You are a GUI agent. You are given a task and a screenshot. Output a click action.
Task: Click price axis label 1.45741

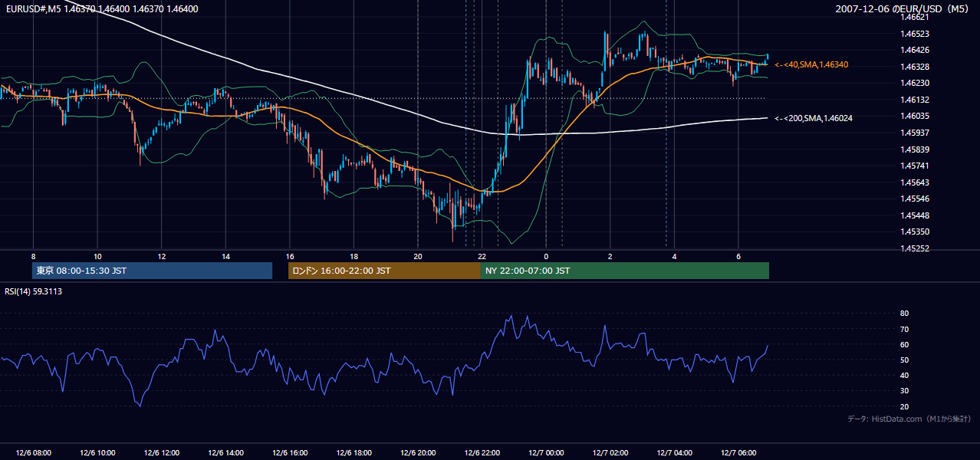[x=915, y=166]
